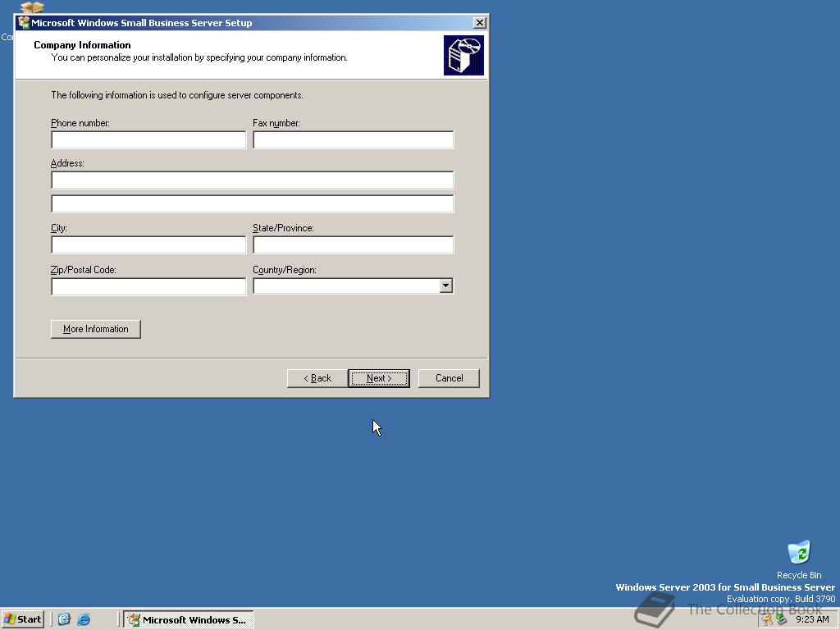Viewport: 840px width, 630px height.
Task: Focus the State/Province input field
Action: pos(353,244)
